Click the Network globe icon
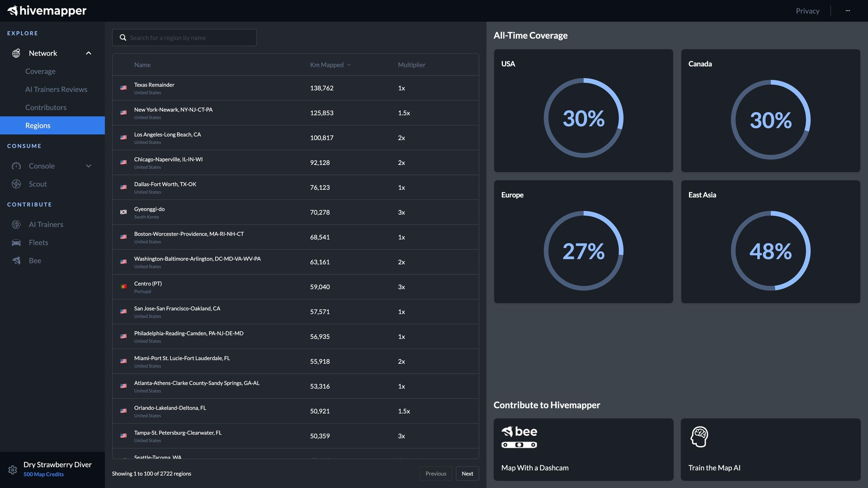This screenshot has width=868, height=488. [16, 53]
